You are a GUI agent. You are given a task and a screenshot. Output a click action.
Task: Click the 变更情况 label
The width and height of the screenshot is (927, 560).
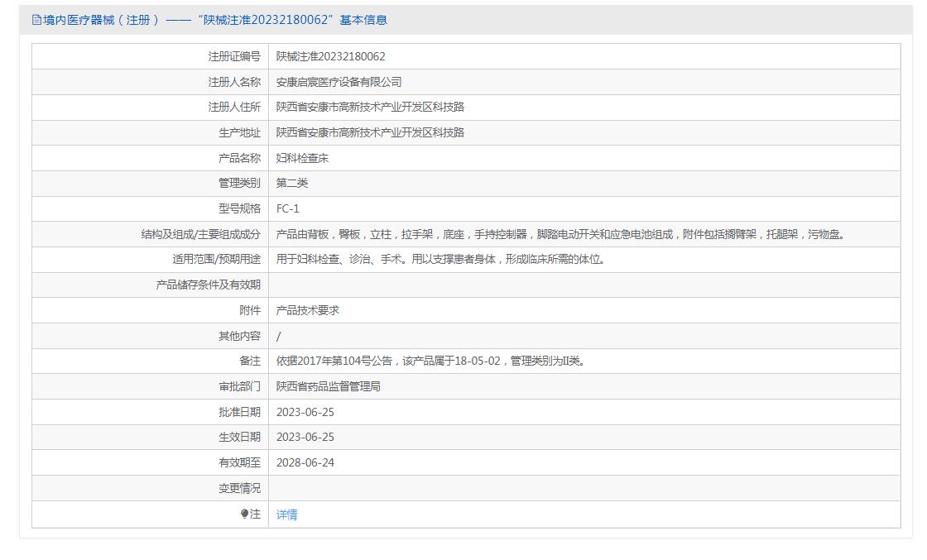[x=239, y=489]
